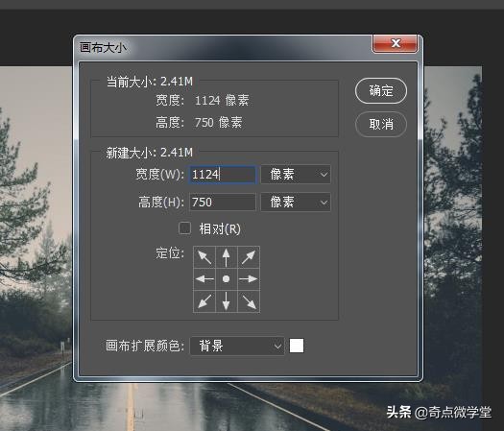This screenshot has width=504, height=431.
Task: Click the 高度(H) input field
Action: pos(223,203)
